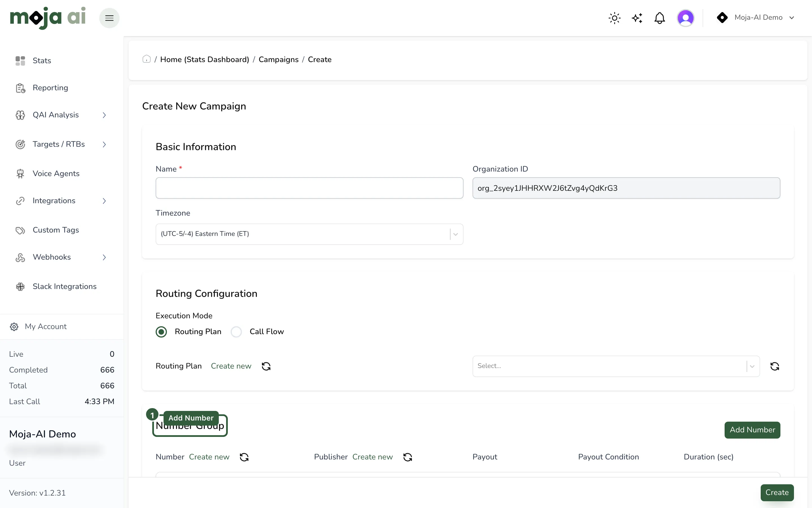Viewport: 812px width, 508px height.
Task: Click the black diamond organization icon
Action: [722, 17]
